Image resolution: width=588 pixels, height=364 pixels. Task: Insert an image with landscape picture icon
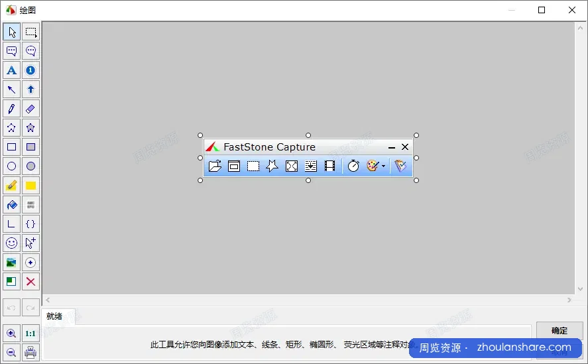click(x=12, y=263)
